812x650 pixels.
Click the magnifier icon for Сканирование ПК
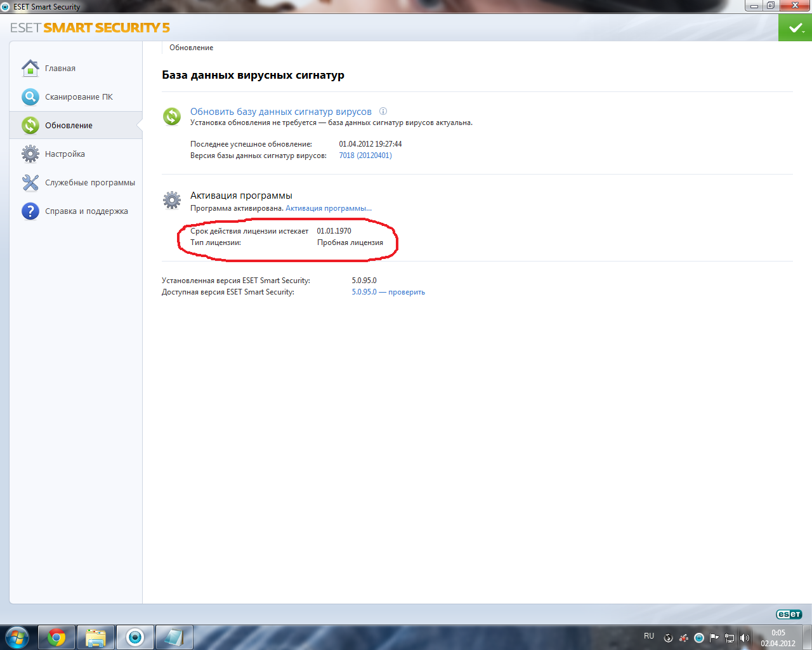[x=30, y=96]
